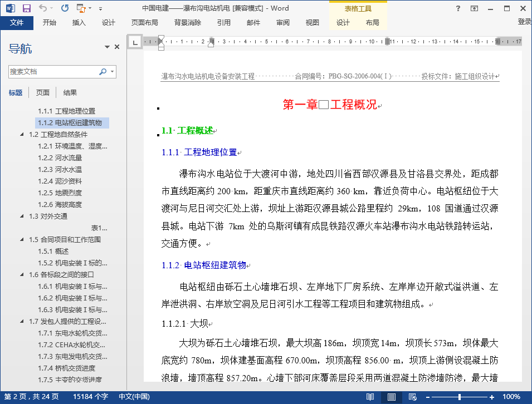Close the navigation pane
The image size is (532, 404).
pyautogui.click(x=117, y=47)
